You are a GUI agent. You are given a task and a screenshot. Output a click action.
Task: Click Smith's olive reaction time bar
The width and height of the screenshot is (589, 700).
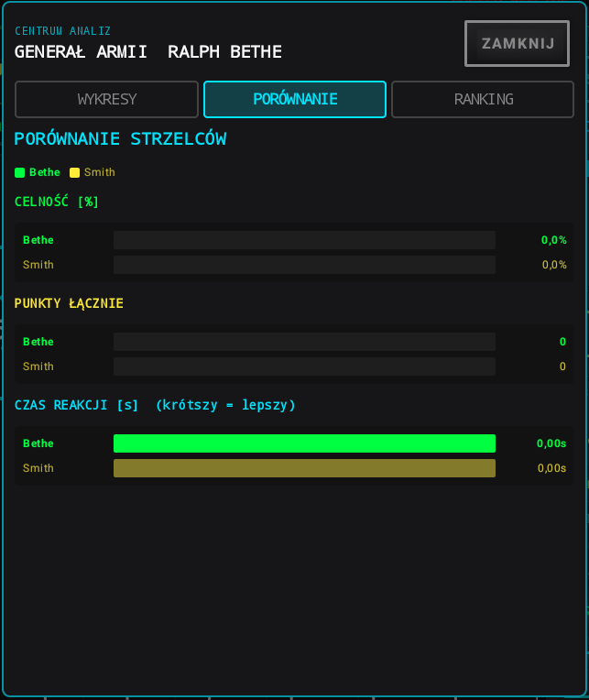304,468
